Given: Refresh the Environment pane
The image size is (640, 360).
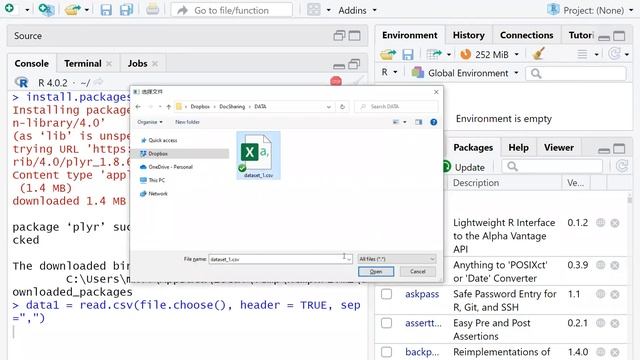Looking at the screenshot, I should click(x=614, y=54).
